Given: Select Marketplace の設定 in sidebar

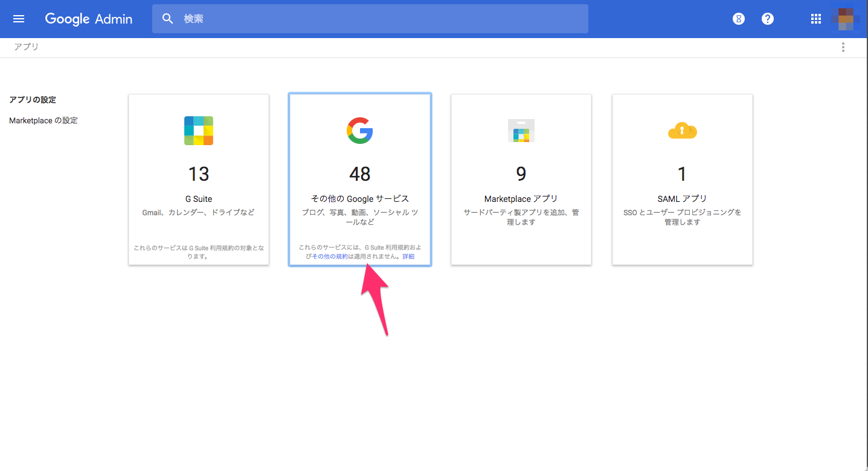Looking at the screenshot, I should (x=43, y=120).
